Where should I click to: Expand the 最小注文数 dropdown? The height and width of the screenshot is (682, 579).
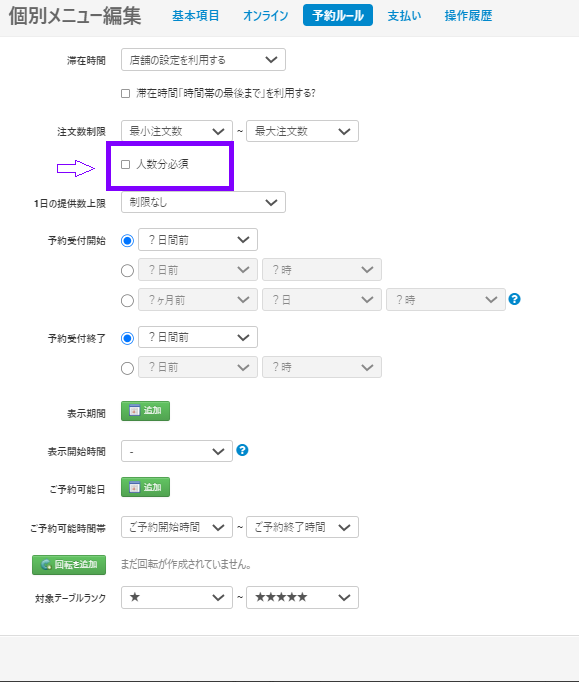[x=177, y=131]
